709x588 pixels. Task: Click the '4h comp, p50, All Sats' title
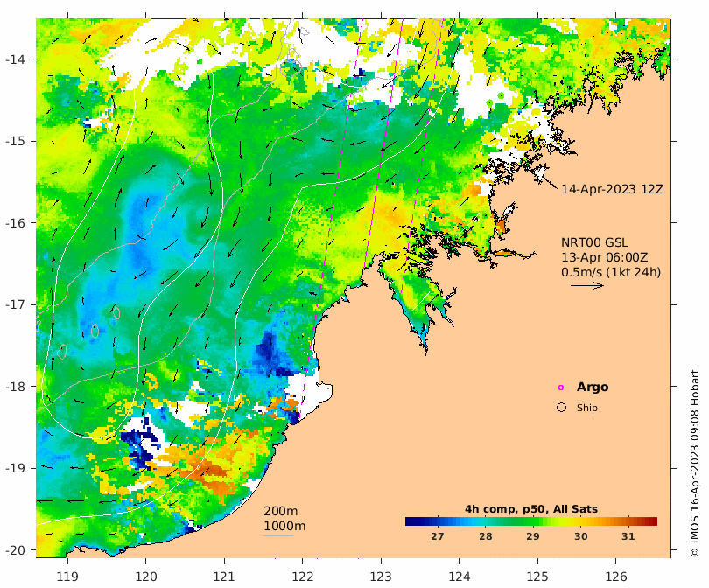(531, 509)
